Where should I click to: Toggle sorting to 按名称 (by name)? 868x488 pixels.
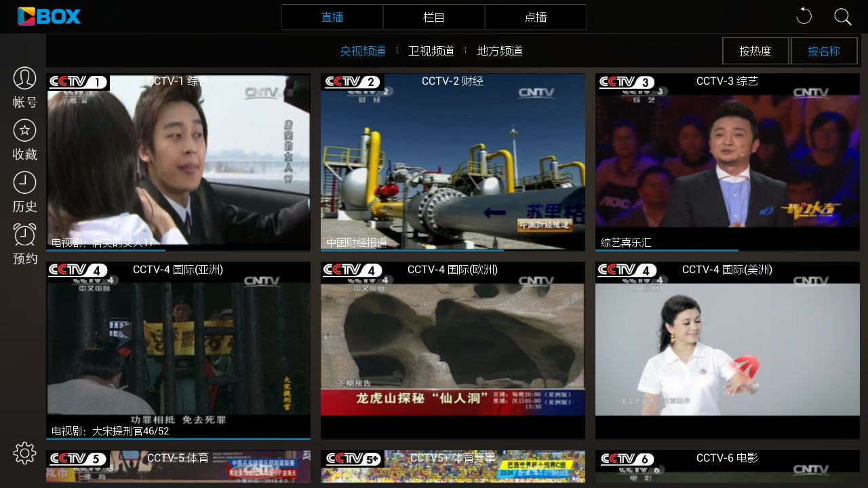coord(824,51)
